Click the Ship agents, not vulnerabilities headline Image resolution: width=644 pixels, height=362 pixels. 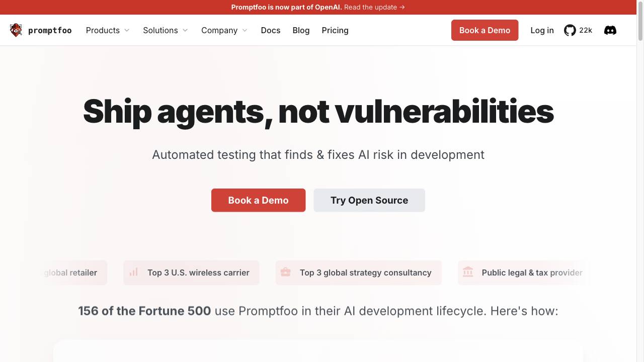tap(318, 112)
